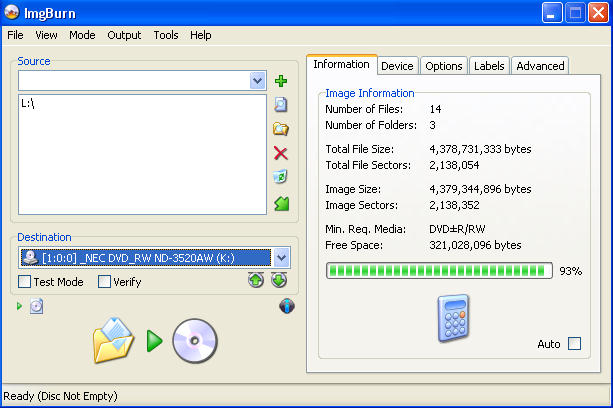
Task: Click the 93% disc usage progress bar
Action: tap(439, 270)
